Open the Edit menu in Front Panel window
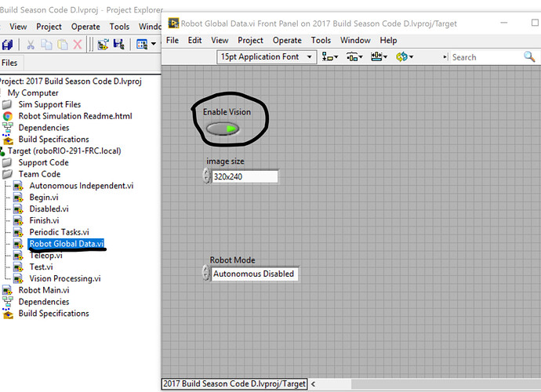Screen dimensions: 541x392 pos(195,40)
